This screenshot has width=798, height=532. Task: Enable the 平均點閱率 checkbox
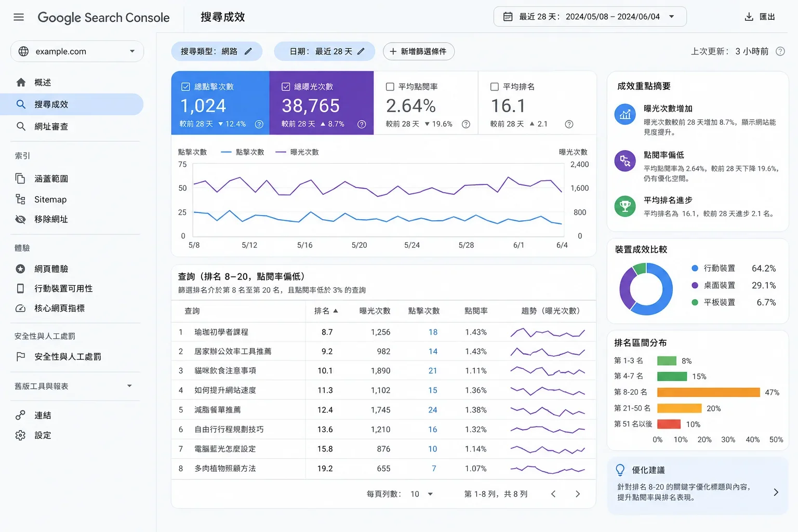tap(390, 87)
